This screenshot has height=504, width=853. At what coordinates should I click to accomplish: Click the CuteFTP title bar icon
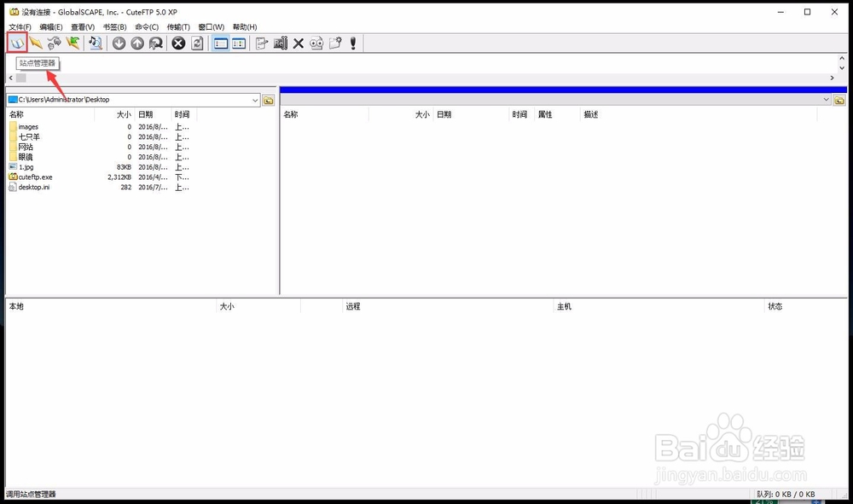(15, 11)
